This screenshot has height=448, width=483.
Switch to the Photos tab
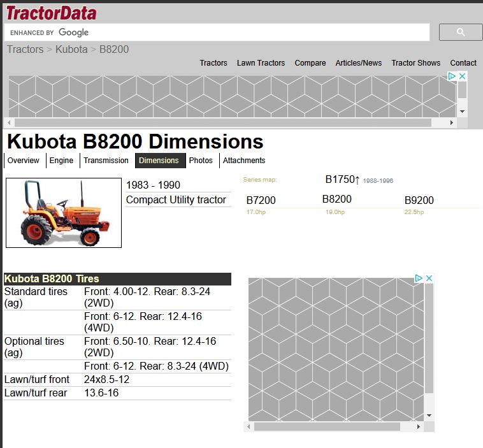click(x=201, y=161)
